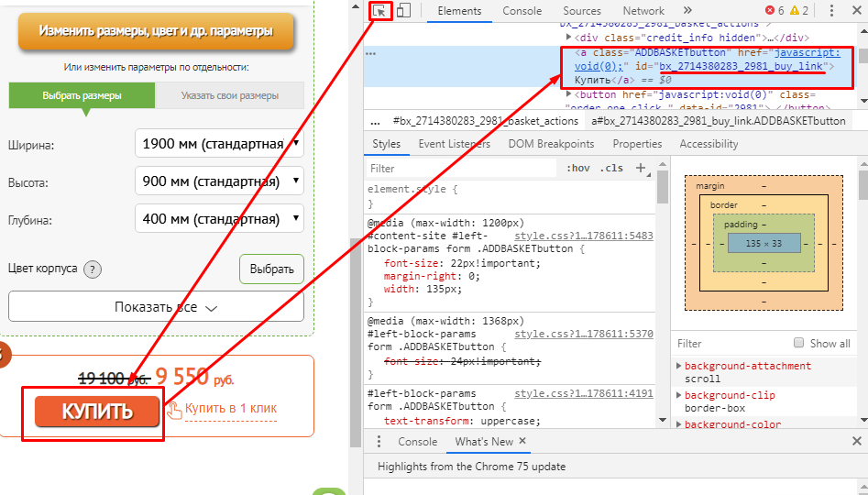
Task: Open the Event Listeners tab
Action: coord(455,144)
